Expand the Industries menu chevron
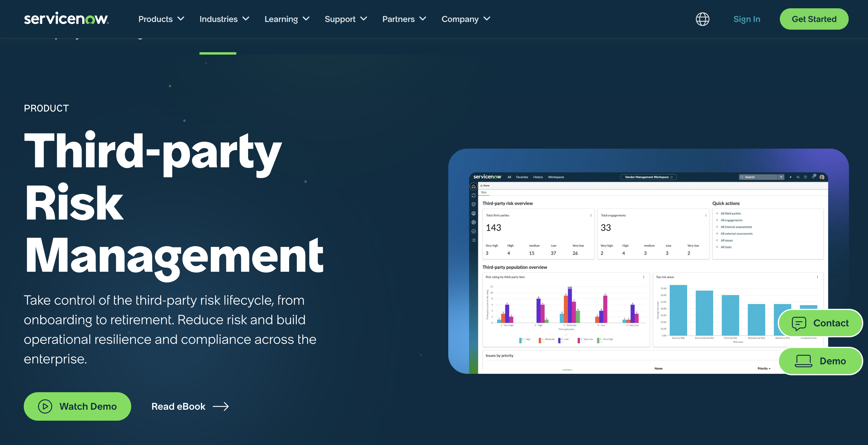The width and height of the screenshot is (868, 445). tap(246, 19)
